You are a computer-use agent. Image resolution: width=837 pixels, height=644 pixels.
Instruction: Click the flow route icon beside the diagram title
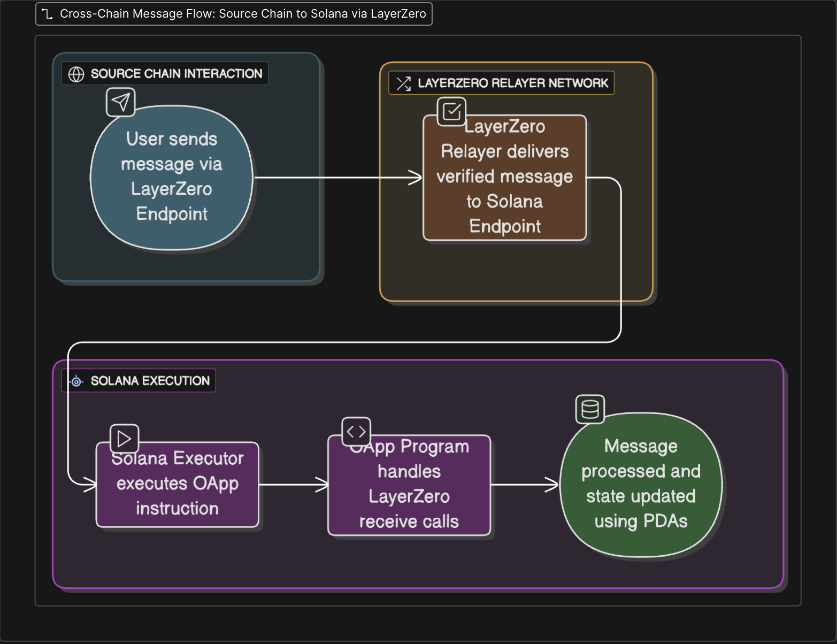(47, 14)
